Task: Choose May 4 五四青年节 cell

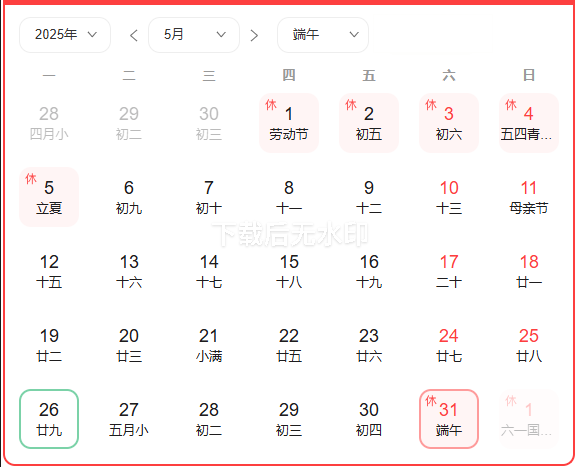Action: 529,123
